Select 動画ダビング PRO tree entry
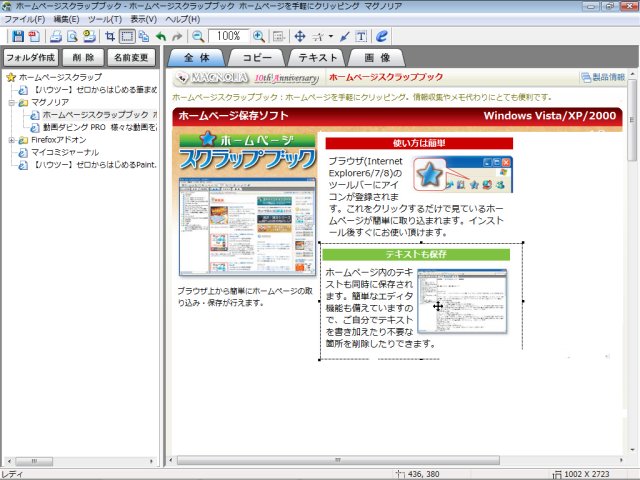 (100, 127)
